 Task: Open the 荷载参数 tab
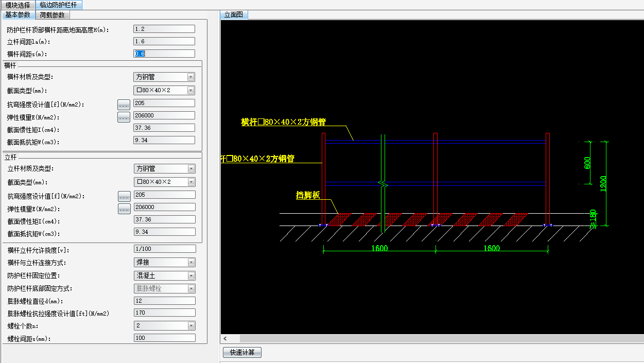coord(52,15)
